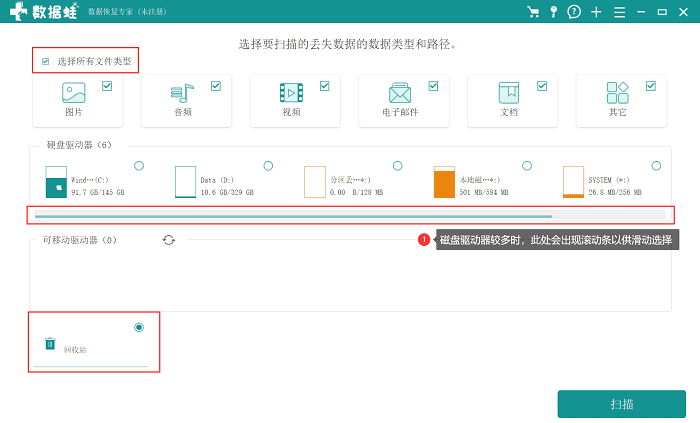Open the shopping cart icon in title bar
The width and height of the screenshot is (700, 423).
[533, 12]
